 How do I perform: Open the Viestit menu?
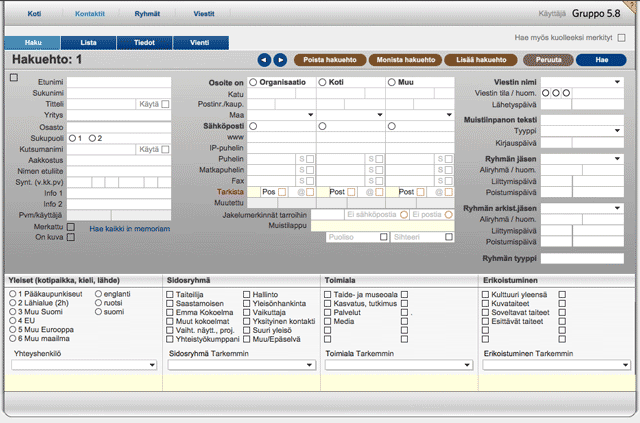point(204,13)
